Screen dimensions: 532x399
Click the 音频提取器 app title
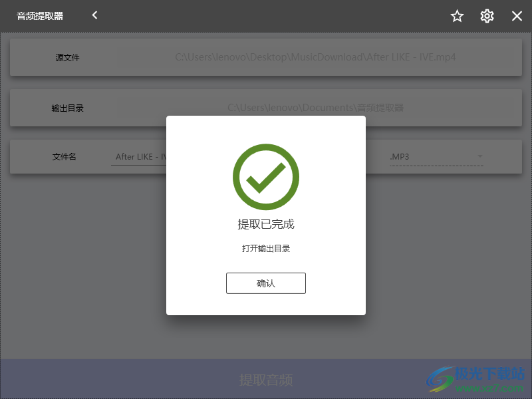click(x=40, y=16)
